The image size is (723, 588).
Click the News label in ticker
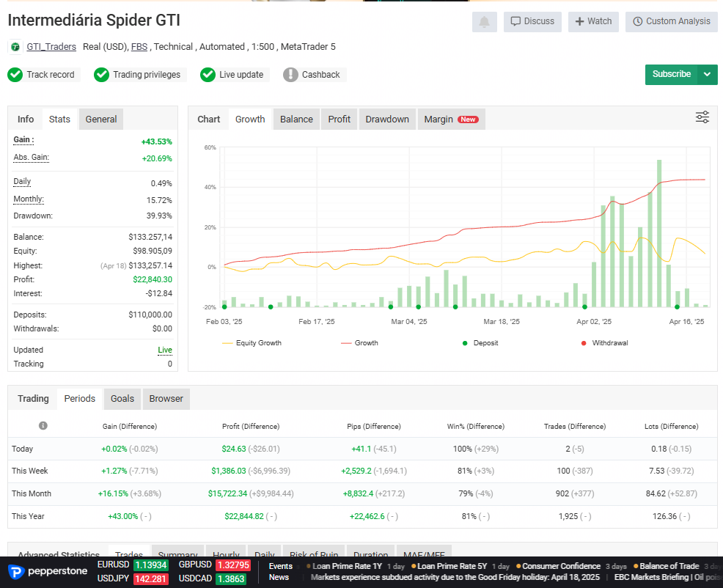click(x=279, y=578)
